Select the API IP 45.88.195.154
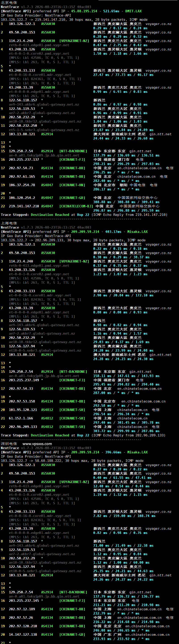This screenshot has height=644, width=179. (x=84, y=11)
